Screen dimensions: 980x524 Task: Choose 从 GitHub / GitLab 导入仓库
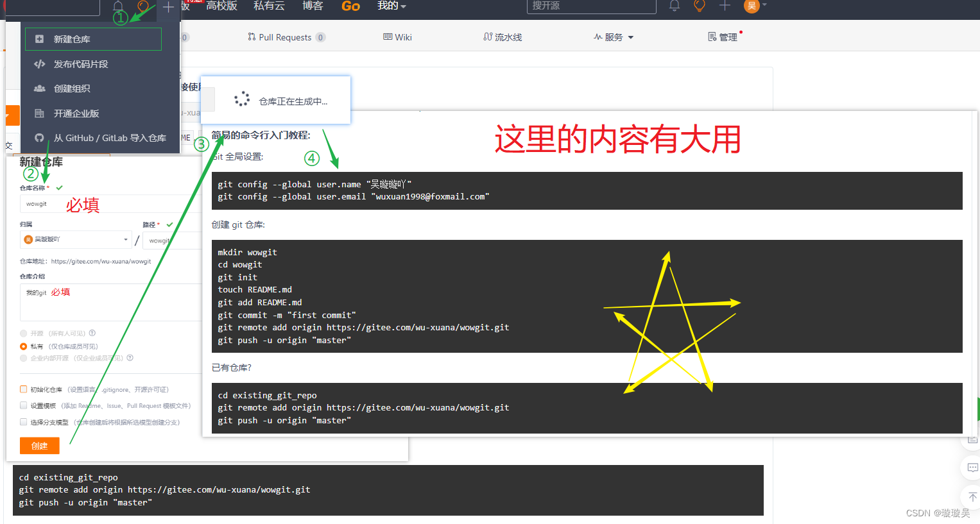click(99, 138)
